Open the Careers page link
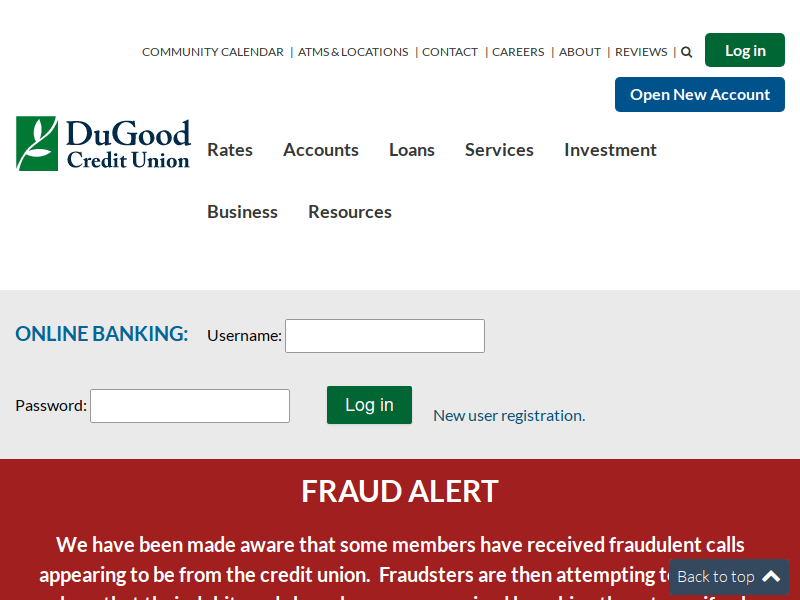Screen dimensions: 800x600 518,52
